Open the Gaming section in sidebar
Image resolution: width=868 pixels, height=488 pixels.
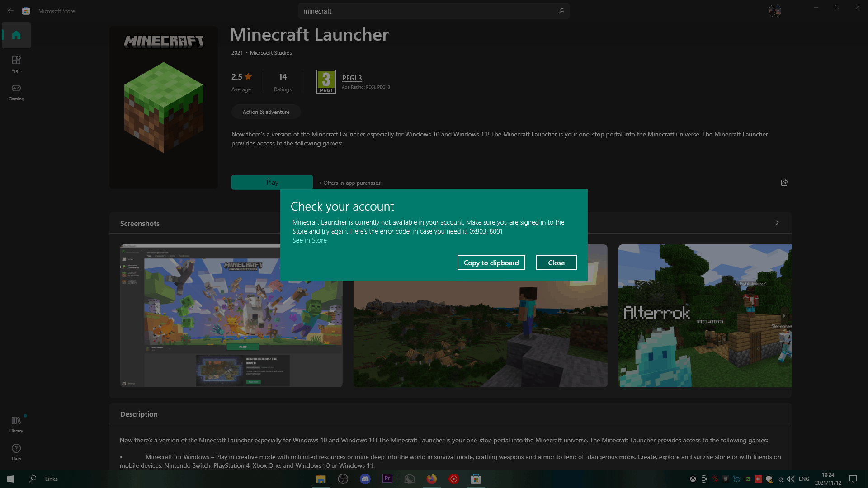click(x=16, y=92)
